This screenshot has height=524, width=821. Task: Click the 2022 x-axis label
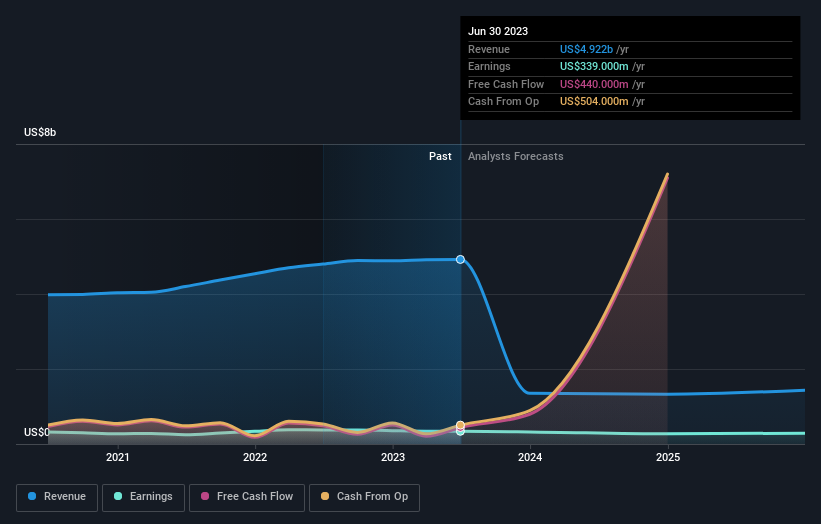point(255,457)
